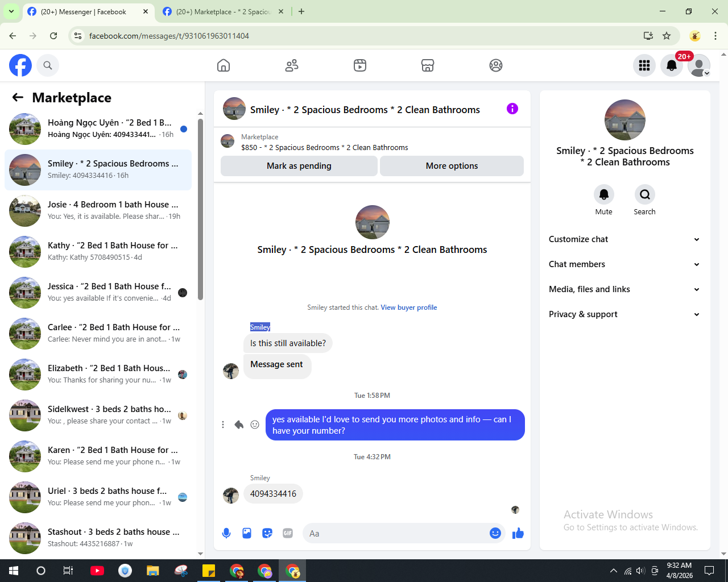Open the conversation information purple icon

coord(512,109)
